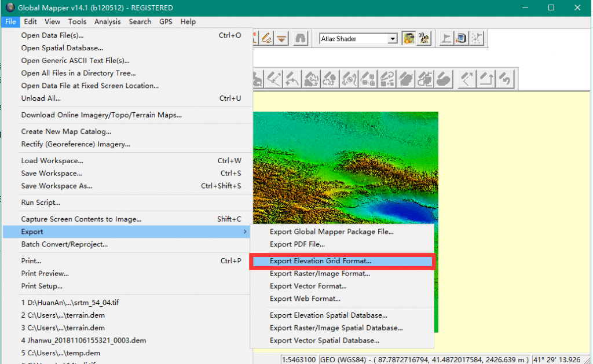
Task: Choose Export Elevation Grid Format
Action: (320, 261)
